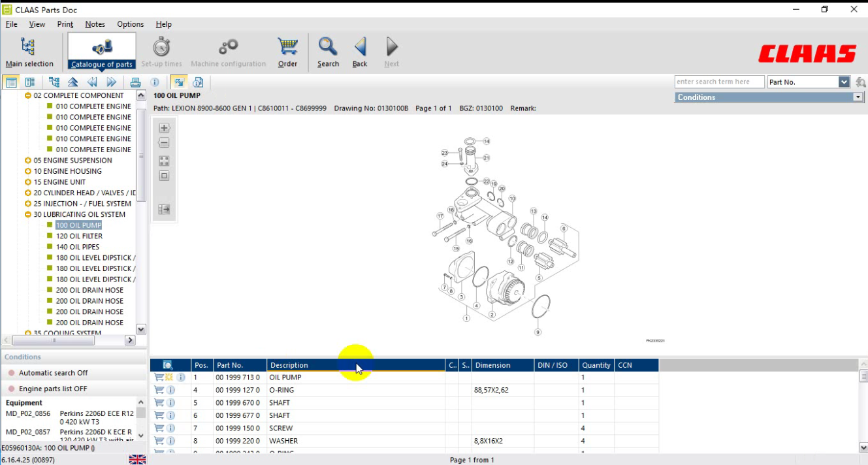Collapse the 30 LUBRICATING OIL SYSTEM node
Image resolution: width=868 pixels, height=465 pixels.
28,214
